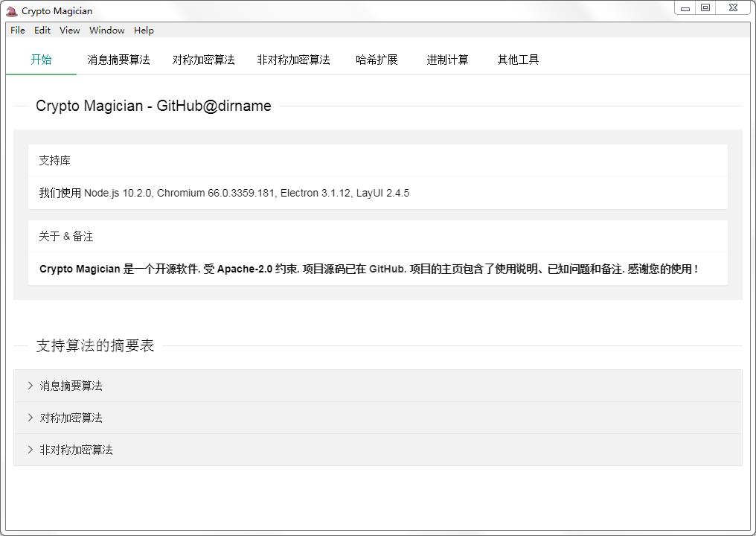The width and height of the screenshot is (756, 536).
Task: Select the 开始 tab
Action: pos(41,60)
